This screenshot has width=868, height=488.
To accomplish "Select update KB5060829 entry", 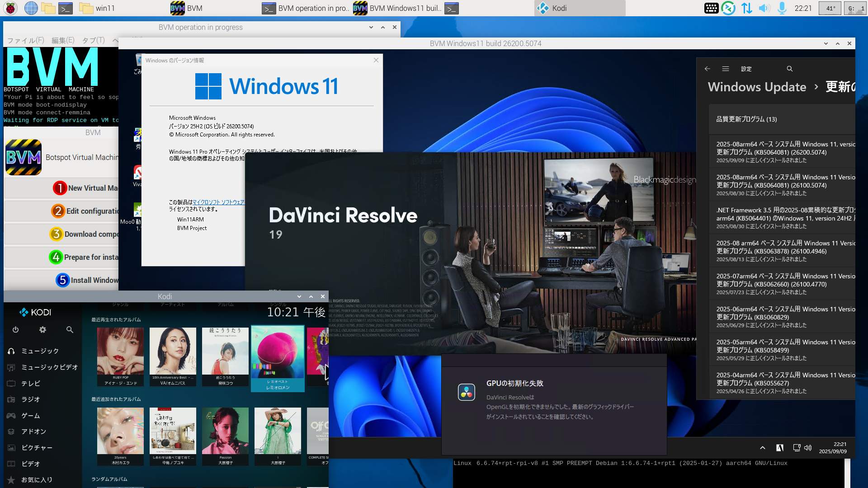I will coord(782,317).
